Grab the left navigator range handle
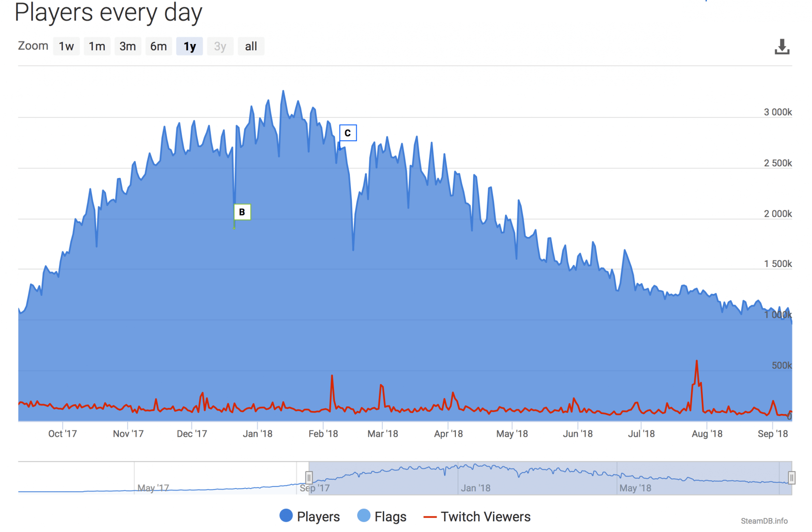The height and width of the screenshot is (532, 812). [x=309, y=478]
